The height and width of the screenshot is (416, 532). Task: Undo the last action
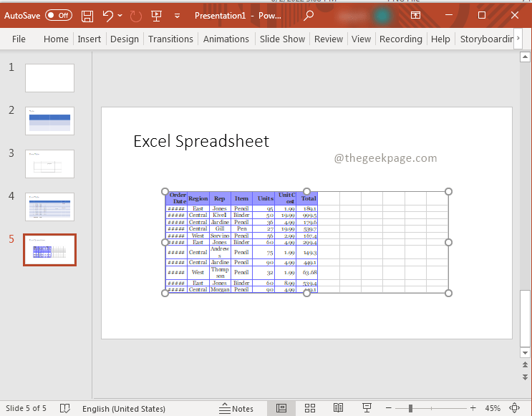(x=107, y=15)
